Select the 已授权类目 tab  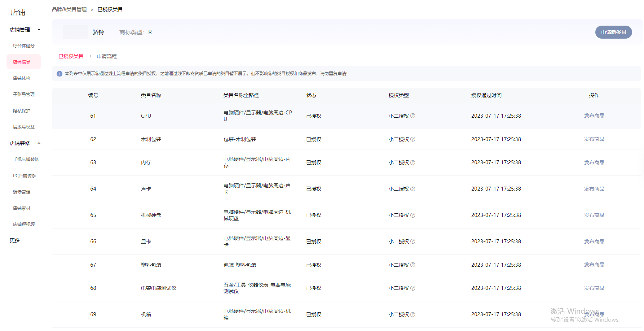point(71,56)
